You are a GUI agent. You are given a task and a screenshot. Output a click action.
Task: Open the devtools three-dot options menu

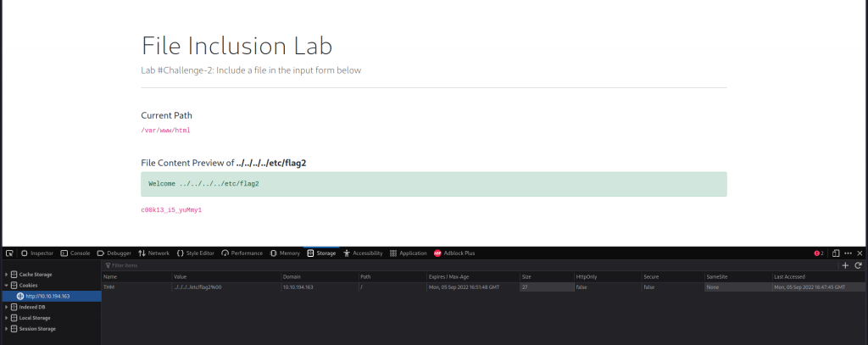(x=848, y=253)
